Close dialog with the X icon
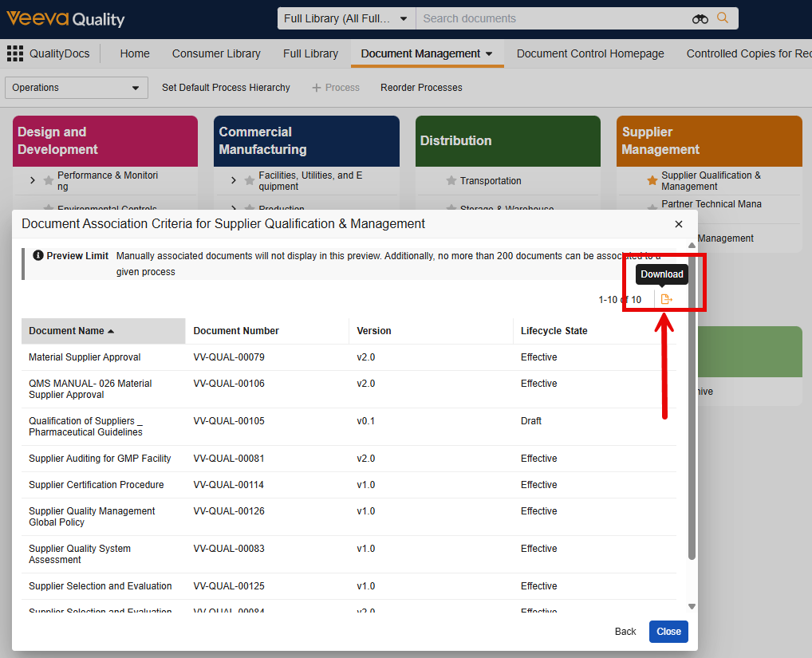This screenshot has height=658, width=812. (x=679, y=225)
